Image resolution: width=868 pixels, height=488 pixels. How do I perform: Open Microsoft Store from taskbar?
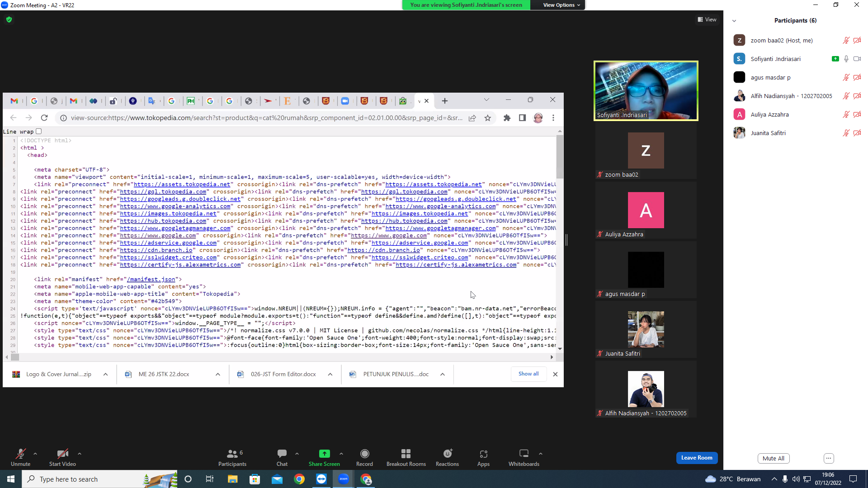click(x=255, y=479)
